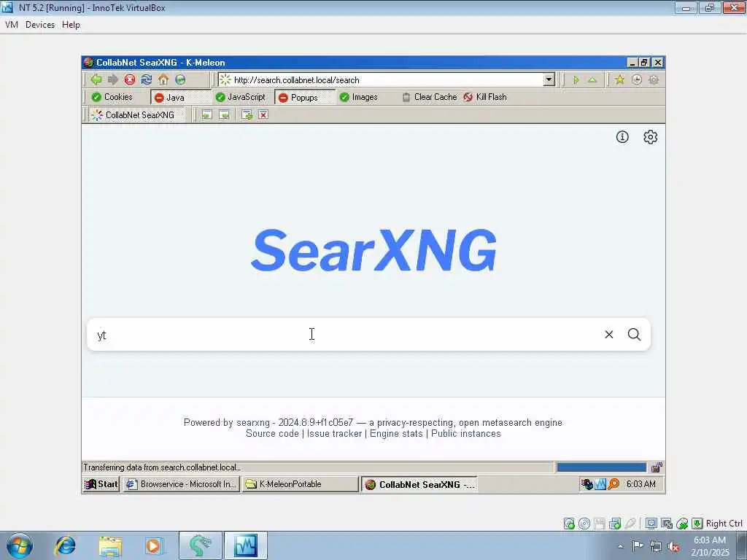
Task: Click the Action Center flag icon in the host tray
Action: point(638,546)
